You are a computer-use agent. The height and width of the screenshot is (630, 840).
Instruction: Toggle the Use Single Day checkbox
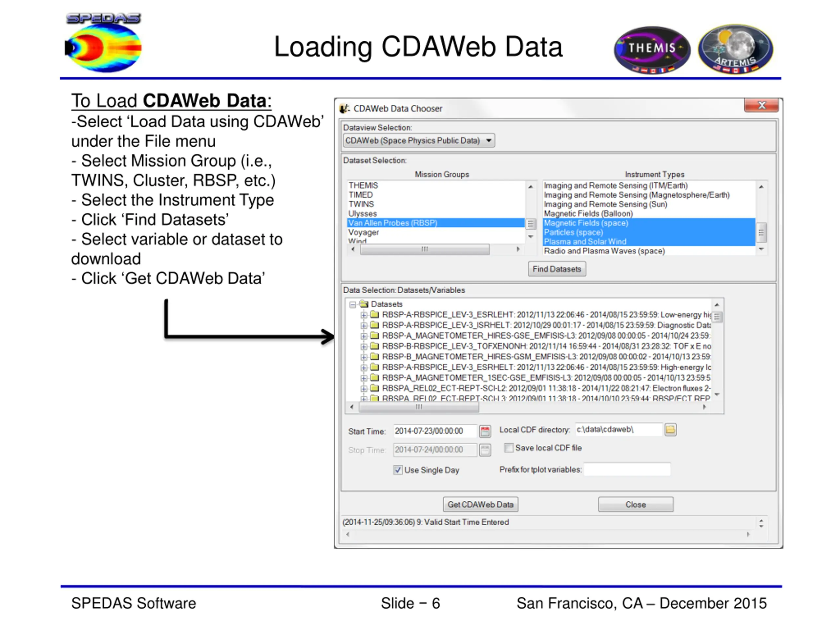click(398, 470)
